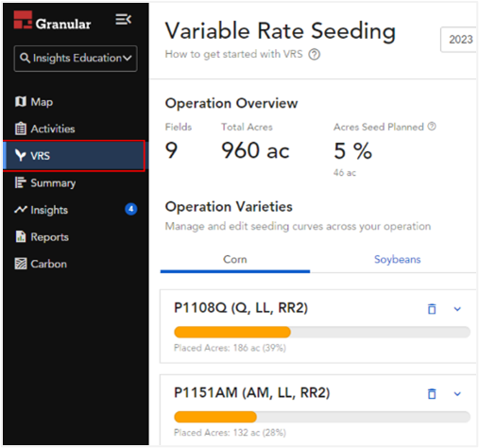
Task: Click the Operation Varieties heading
Action: 229,207
